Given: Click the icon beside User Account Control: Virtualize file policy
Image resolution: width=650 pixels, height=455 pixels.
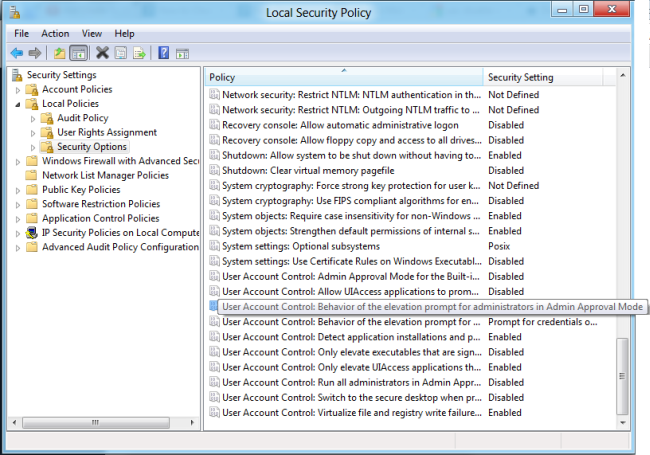Looking at the screenshot, I should [214, 412].
